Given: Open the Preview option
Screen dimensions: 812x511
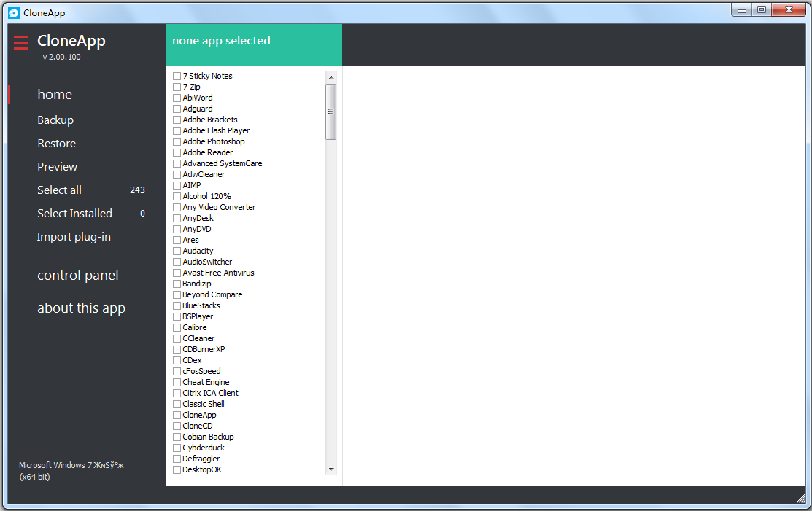Looking at the screenshot, I should [x=57, y=166].
